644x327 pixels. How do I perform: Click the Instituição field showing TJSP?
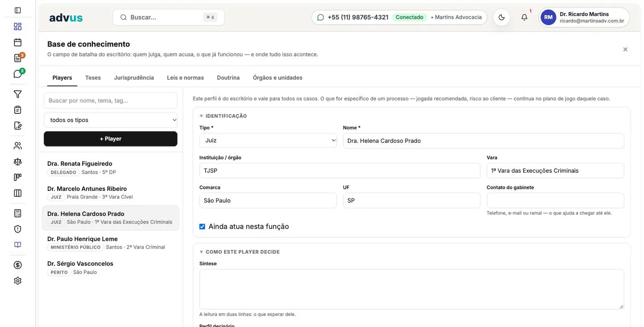(339, 170)
